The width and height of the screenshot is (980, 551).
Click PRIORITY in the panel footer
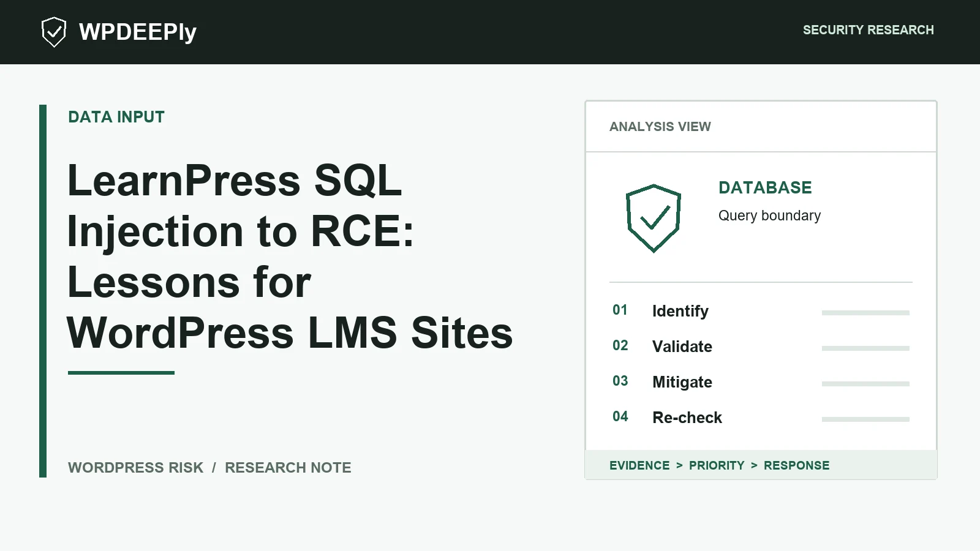pos(717,465)
